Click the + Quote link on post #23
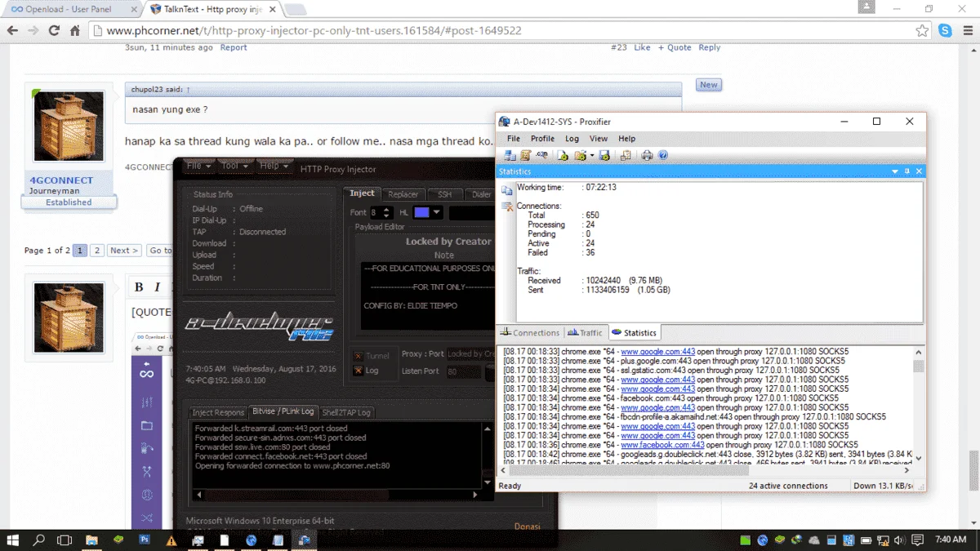 pos(675,47)
